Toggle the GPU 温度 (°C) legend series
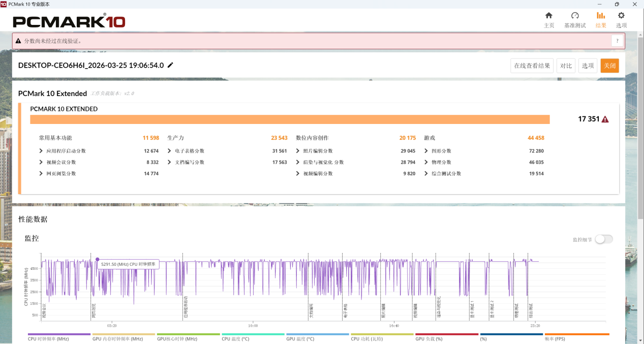 point(300,339)
